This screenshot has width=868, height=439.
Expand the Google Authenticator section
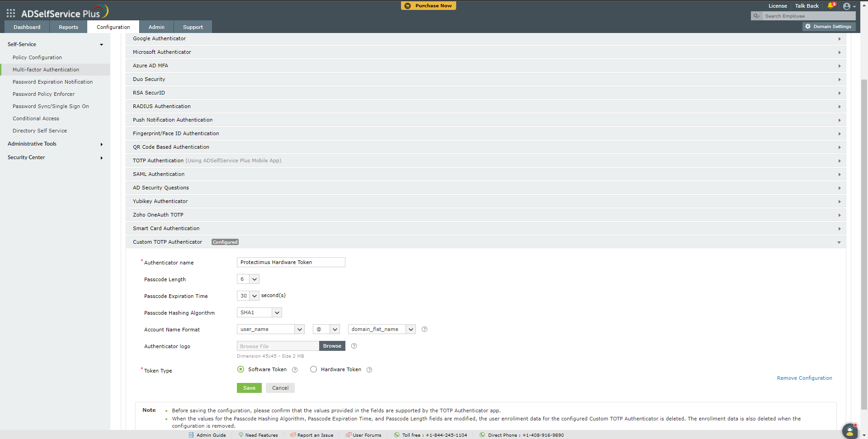coord(486,39)
